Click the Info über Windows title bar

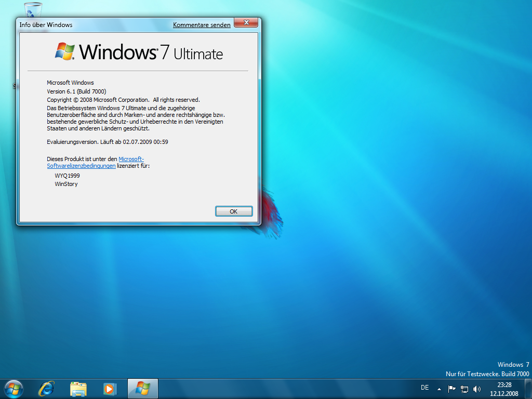104,24
